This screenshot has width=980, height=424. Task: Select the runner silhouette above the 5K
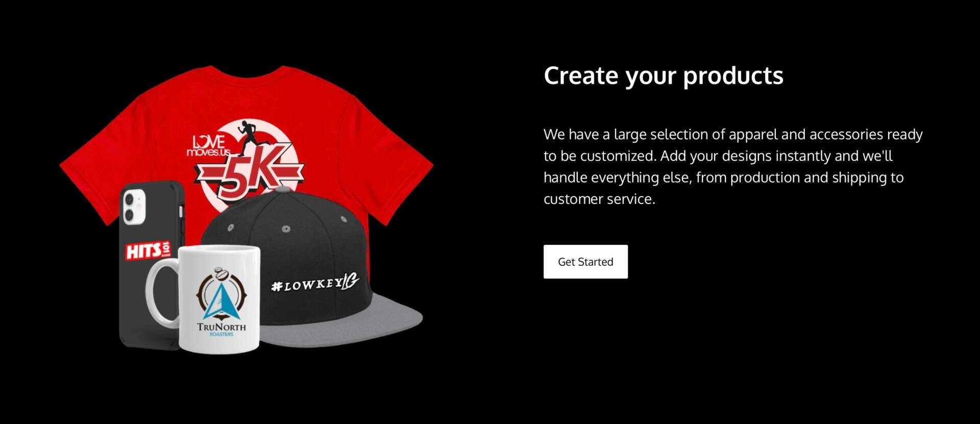(250, 136)
